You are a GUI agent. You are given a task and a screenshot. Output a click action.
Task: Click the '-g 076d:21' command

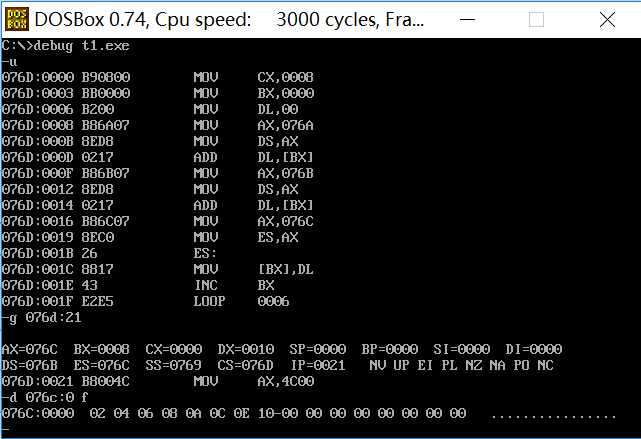pyautogui.click(x=41, y=318)
